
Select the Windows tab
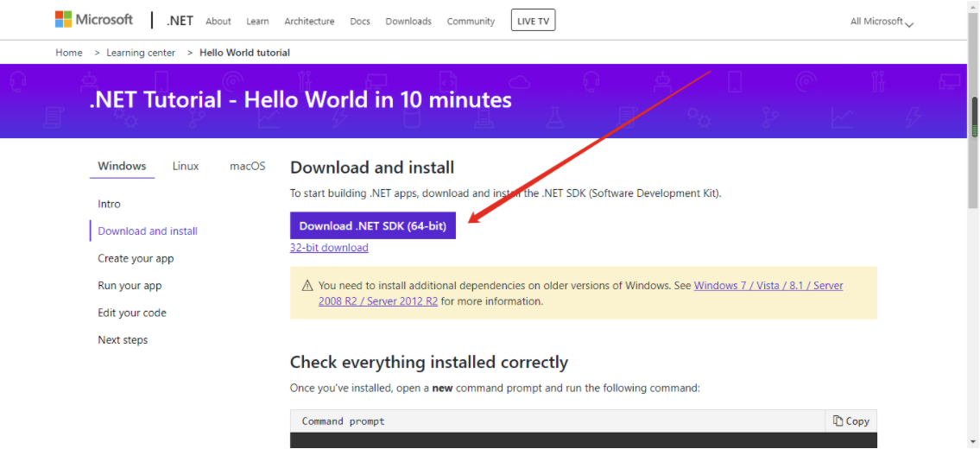(122, 167)
